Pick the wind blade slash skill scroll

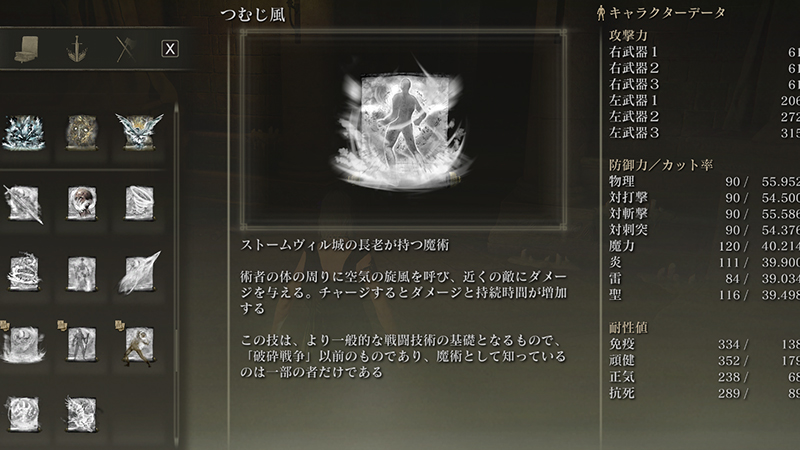[x=139, y=273]
